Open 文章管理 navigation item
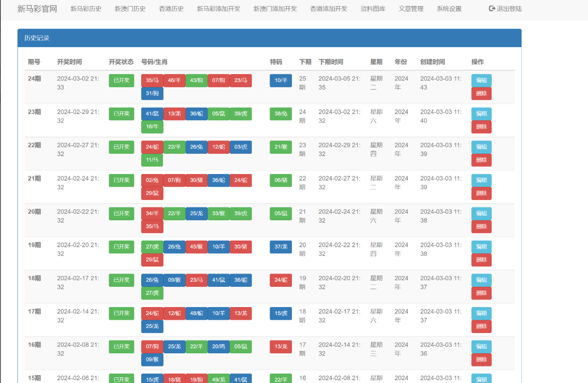588x383 pixels. [411, 8]
